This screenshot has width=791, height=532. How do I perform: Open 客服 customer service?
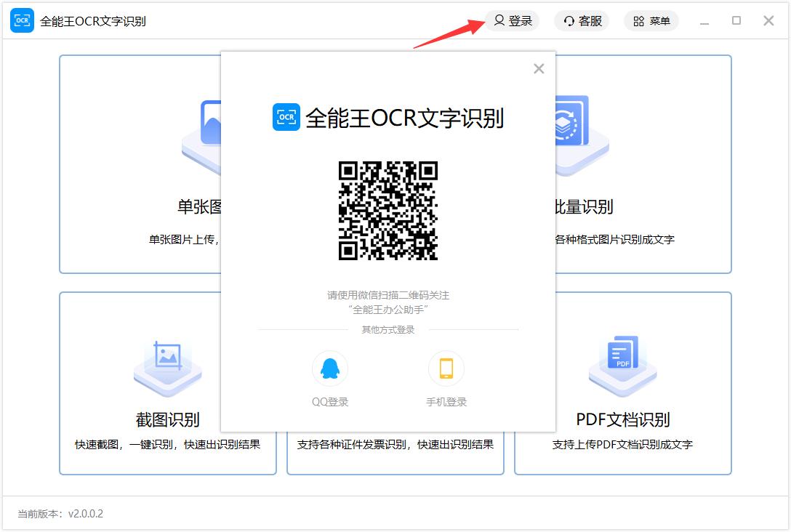pyautogui.click(x=582, y=21)
